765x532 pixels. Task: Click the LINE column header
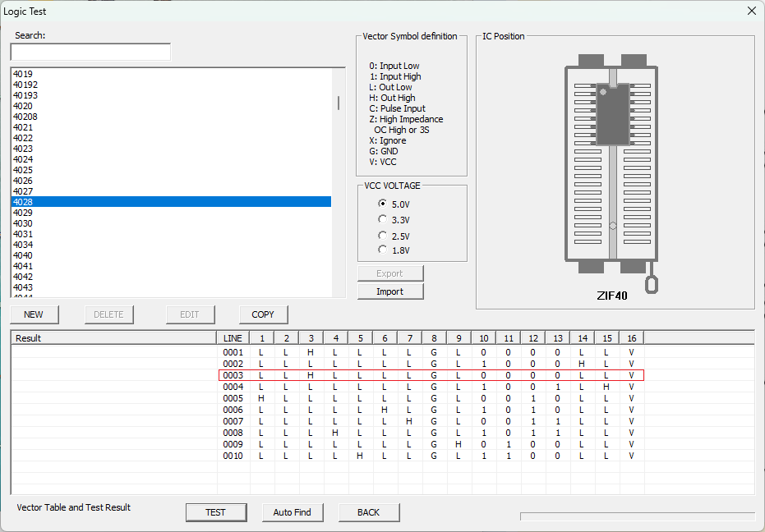coord(233,338)
